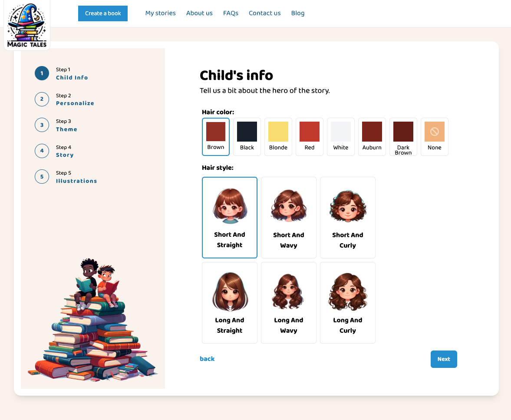Click the Create a book button

click(103, 13)
